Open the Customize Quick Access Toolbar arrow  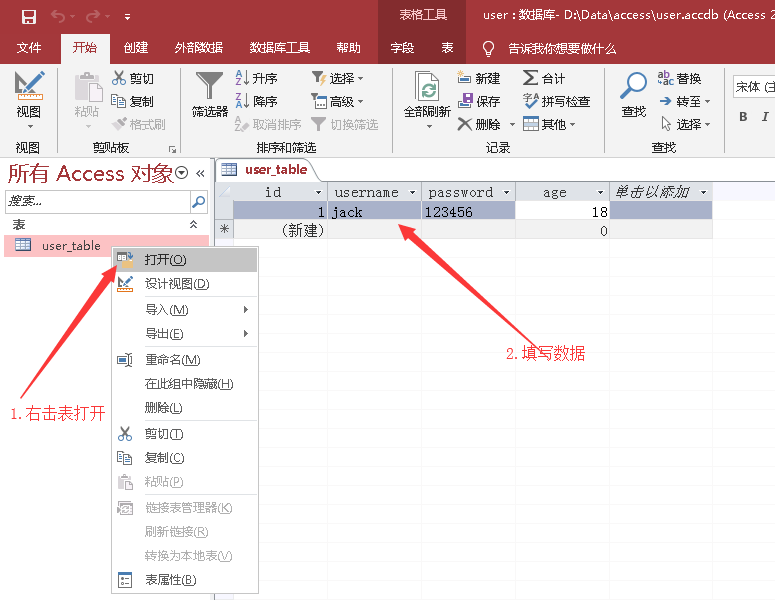128,17
